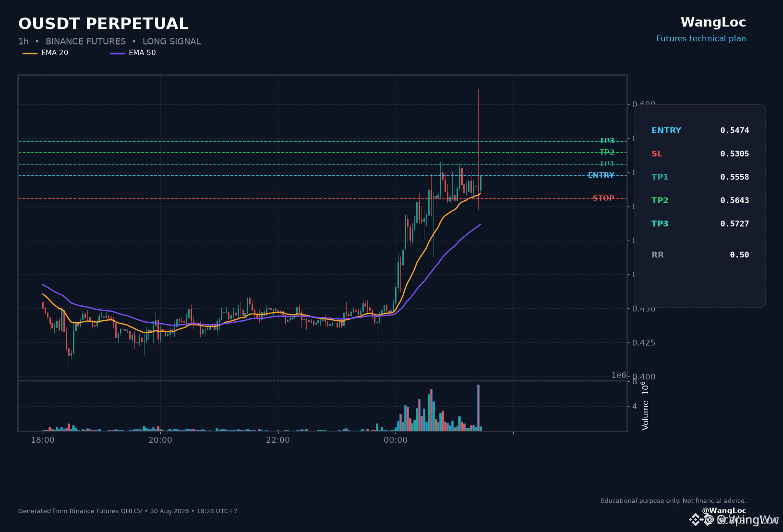This screenshot has width=783, height=532.
Task: Click the red STOP label on the chart
Action: (603, 198)
